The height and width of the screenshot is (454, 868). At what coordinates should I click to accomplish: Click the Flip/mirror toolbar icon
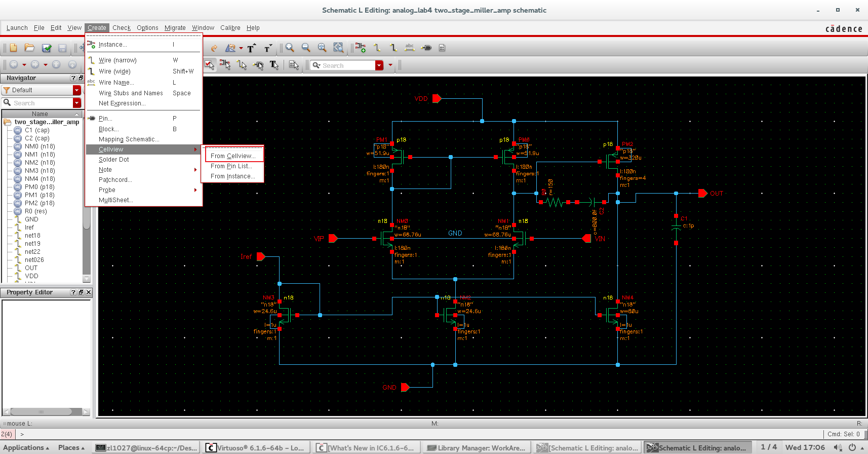click(x=230, y=48)
